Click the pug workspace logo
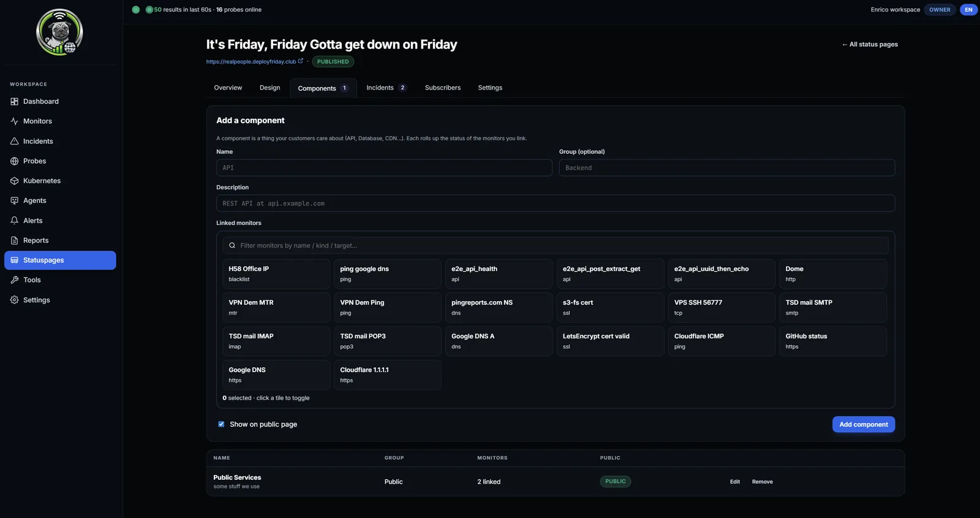Image resolution: width=980 pixels, height=518 pixels. coord(59,32)
